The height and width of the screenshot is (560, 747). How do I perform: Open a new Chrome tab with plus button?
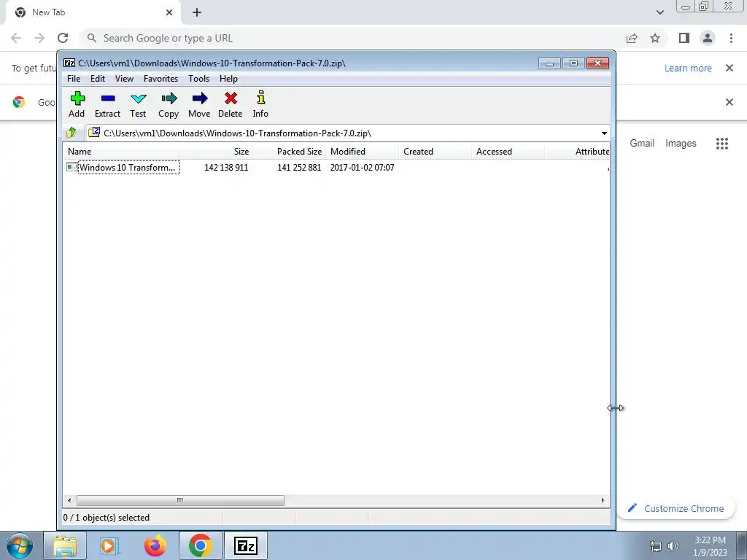197,12
